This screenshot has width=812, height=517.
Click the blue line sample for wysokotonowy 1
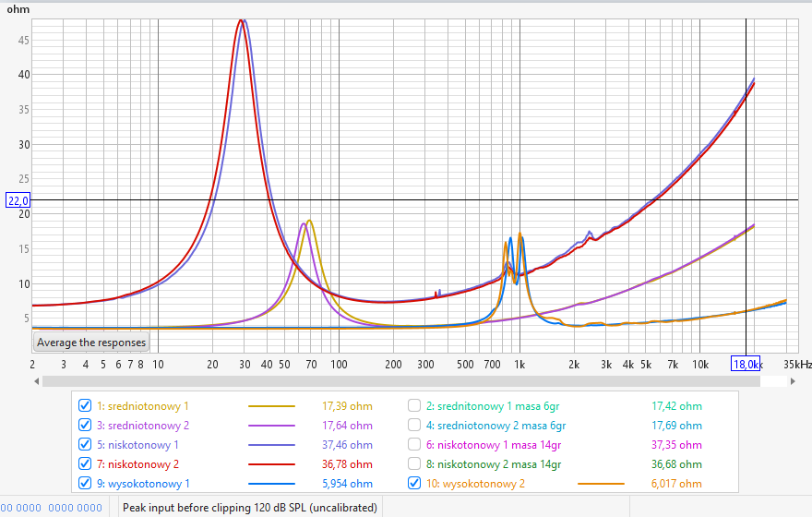pyautogui.click(x=271, y=484)
